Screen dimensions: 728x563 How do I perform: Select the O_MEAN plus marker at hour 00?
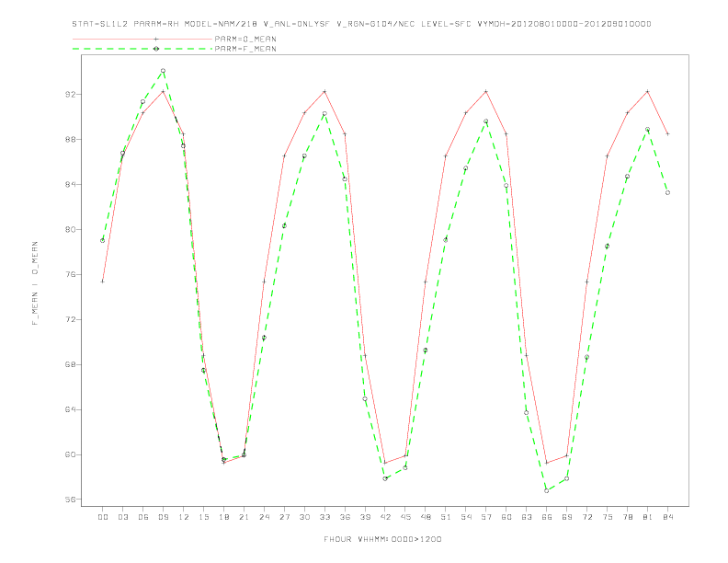(103, 281)
